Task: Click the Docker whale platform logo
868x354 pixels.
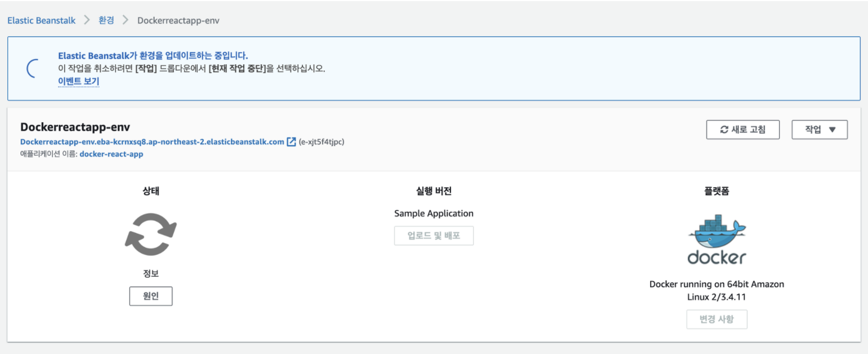Action: pos(717,239)
